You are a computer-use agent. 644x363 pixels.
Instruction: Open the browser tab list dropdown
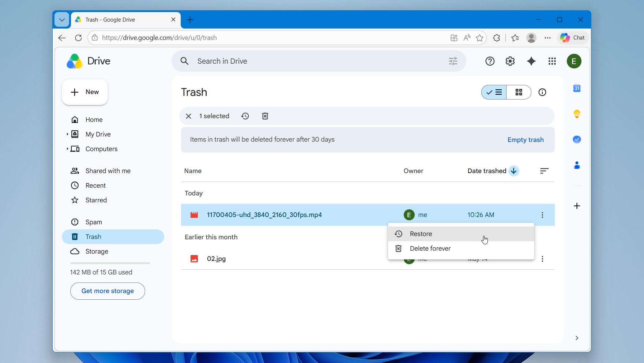[x=62, y=20]
